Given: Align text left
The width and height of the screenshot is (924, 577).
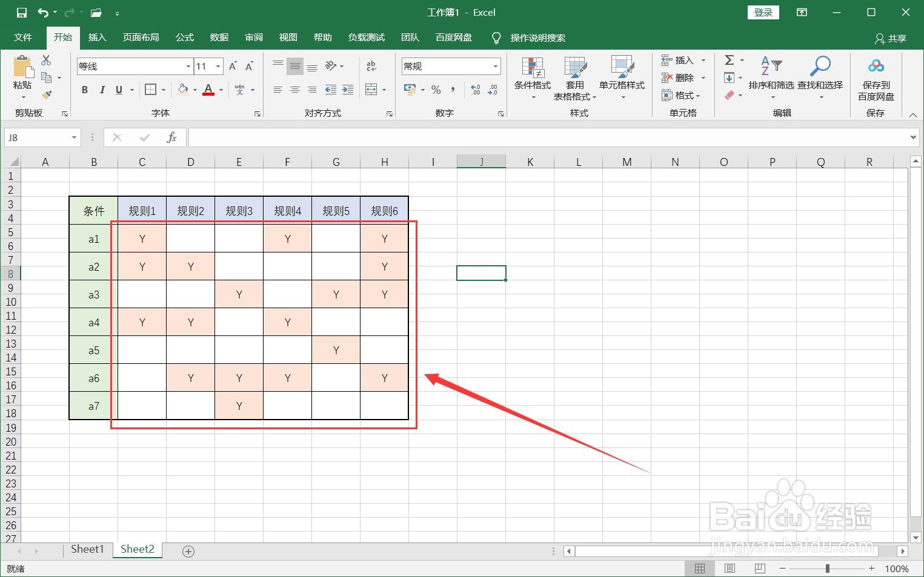Looking at the screenshot, I should click(278, 90).
